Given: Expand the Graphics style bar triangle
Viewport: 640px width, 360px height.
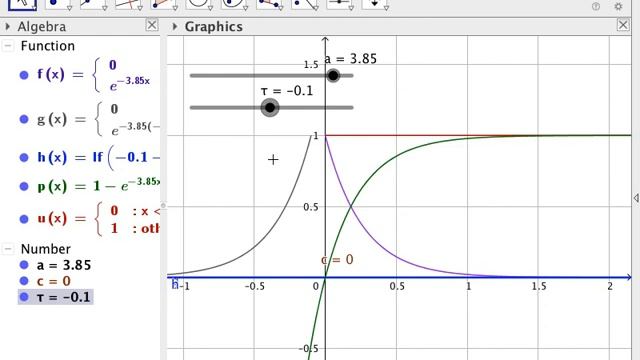Looking at the screenshot, I should click(175, 27).
